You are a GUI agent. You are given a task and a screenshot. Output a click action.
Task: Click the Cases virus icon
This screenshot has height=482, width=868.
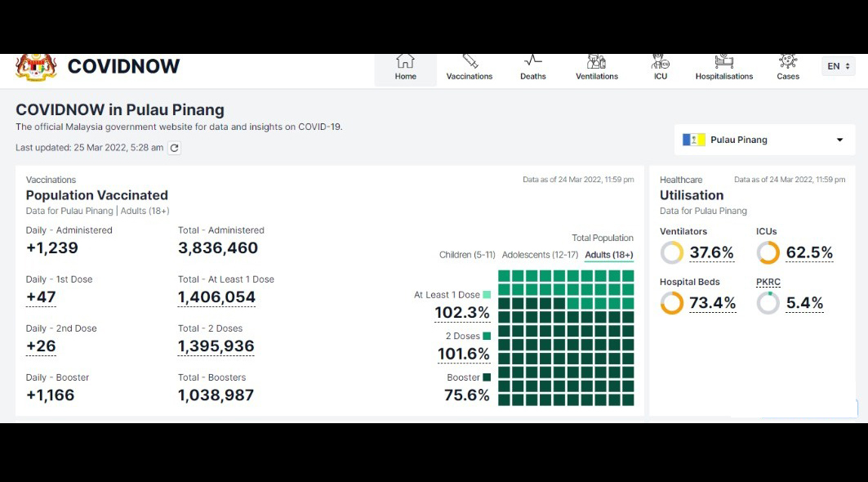788,60
